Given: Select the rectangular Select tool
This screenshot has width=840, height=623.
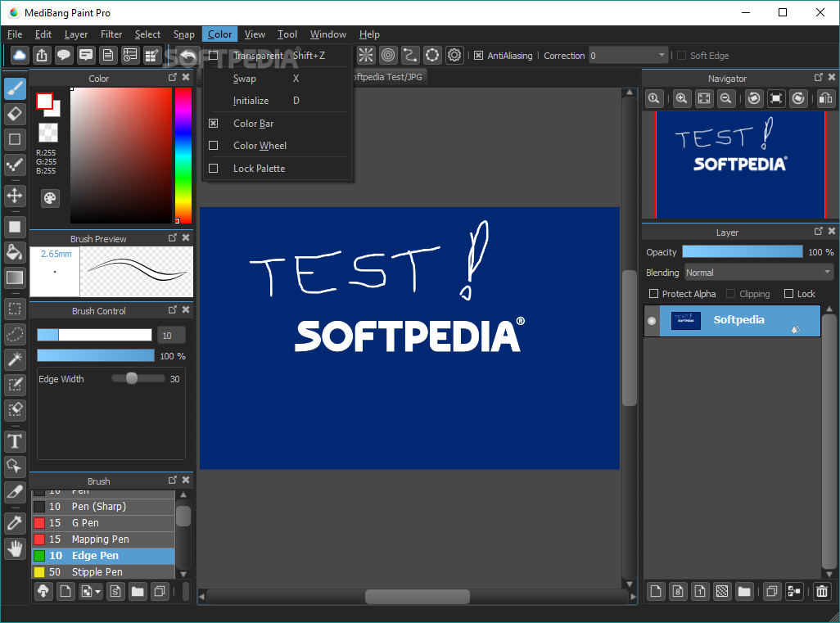Looking at the screenshot, I should pos(15,309).
